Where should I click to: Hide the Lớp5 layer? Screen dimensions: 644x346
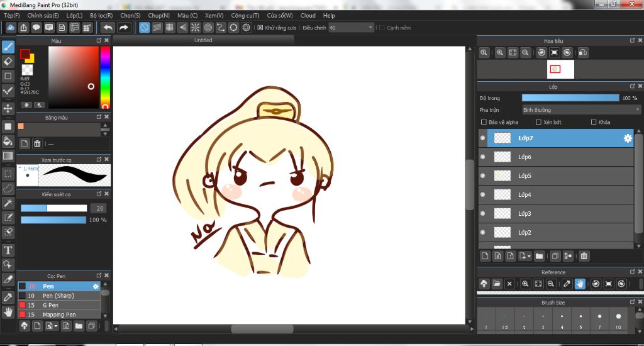coord(482,176)
